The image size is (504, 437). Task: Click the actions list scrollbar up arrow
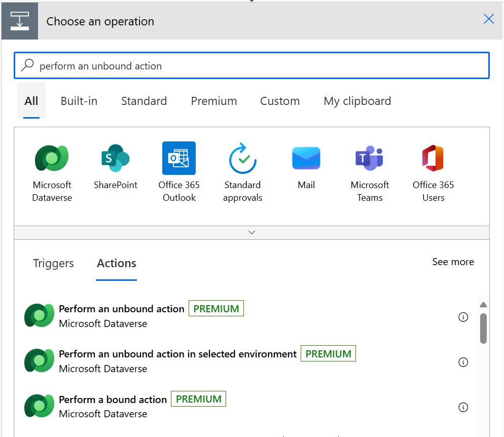coord(483,305)
